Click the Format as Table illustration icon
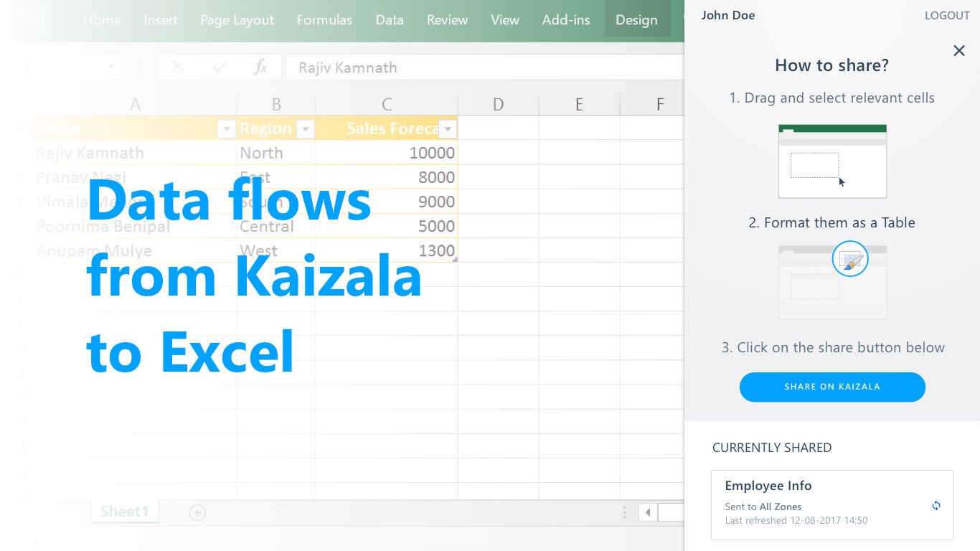Viewport: 980px width, 551px height. 850,259
